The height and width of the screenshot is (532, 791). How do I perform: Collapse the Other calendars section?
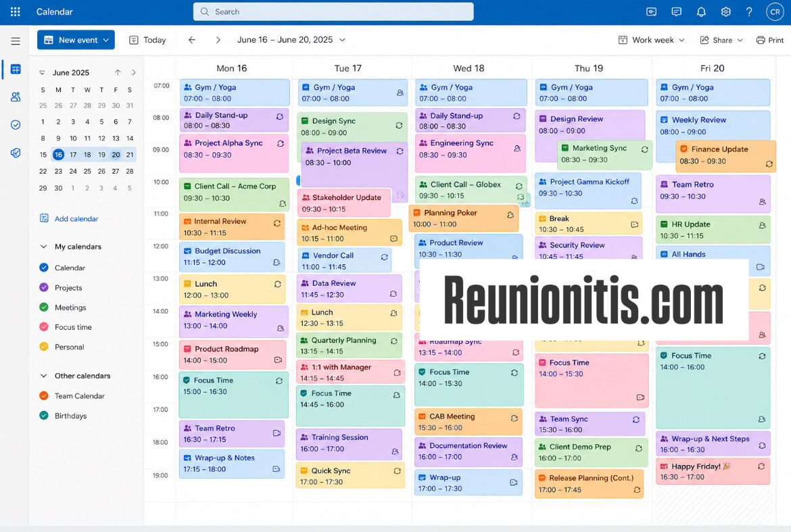pos(44,376)
